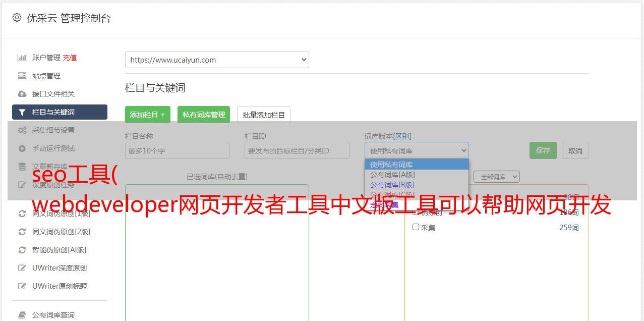This screenshot has height=321, width=644.
Task: Click the 私有词库管理 button
Action: [204, 115]
